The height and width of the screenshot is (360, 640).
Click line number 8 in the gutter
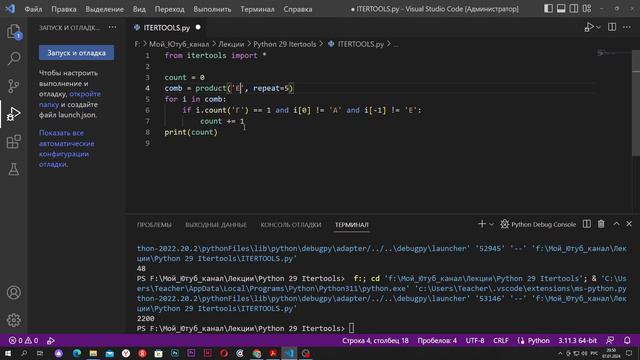tap(147, 132)
